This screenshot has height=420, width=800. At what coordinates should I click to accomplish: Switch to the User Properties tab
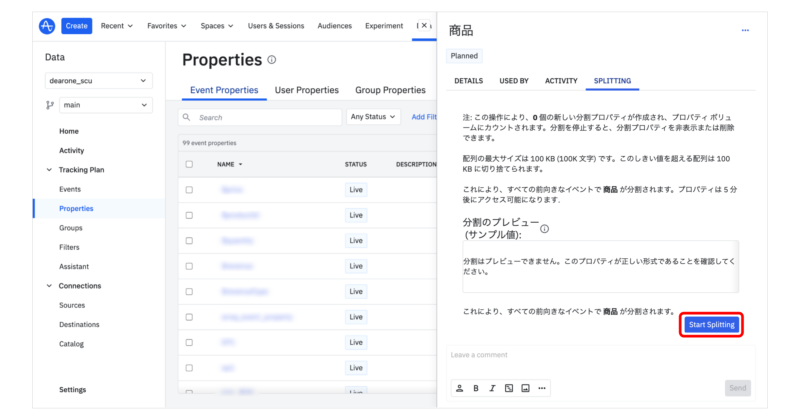point(306,90)
